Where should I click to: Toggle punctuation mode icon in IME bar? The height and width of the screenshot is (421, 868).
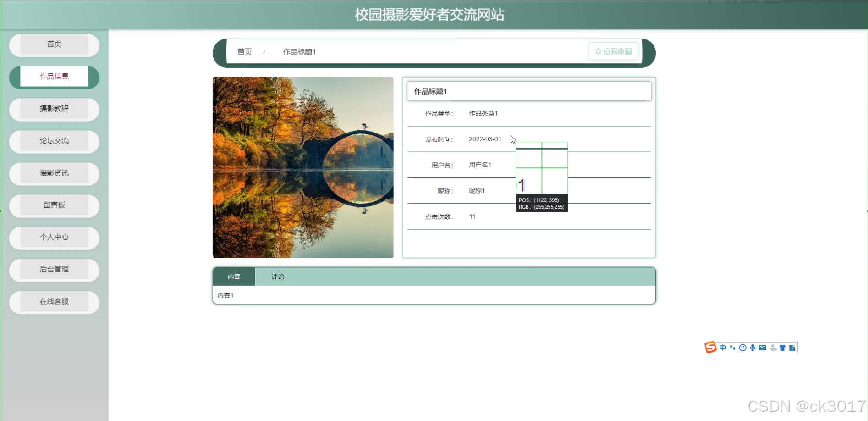click(x=732, y=348)
